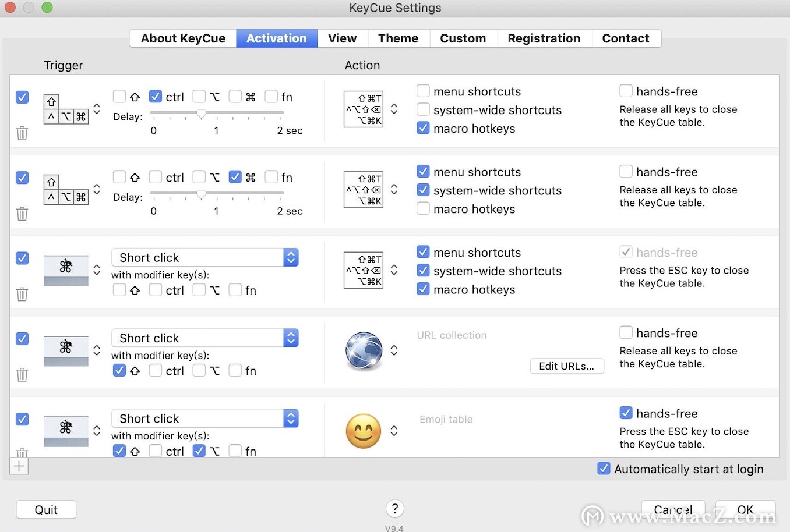Uncheck shift modifier in URL collection row
This screenshot has height=532, width=790.
119,370
